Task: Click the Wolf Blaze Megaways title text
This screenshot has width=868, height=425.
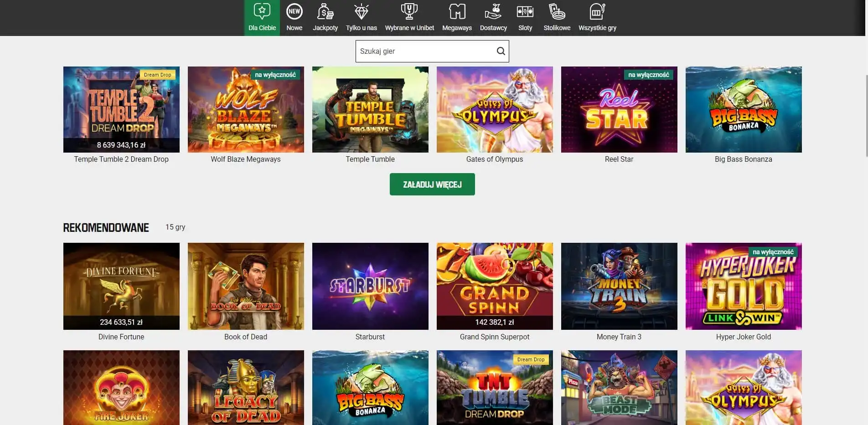Action: pos(246,159)
